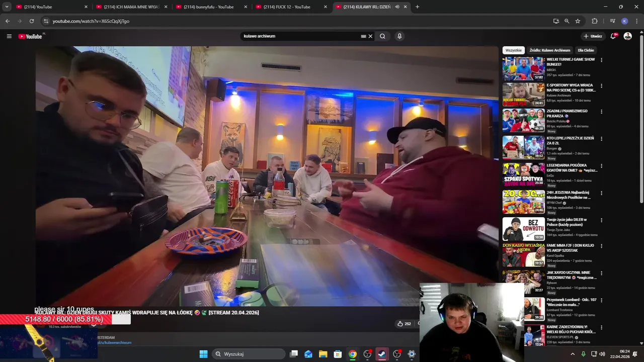Click the Utwórz create button
This screenshot has width=644, height=362.
coord(593,36)
